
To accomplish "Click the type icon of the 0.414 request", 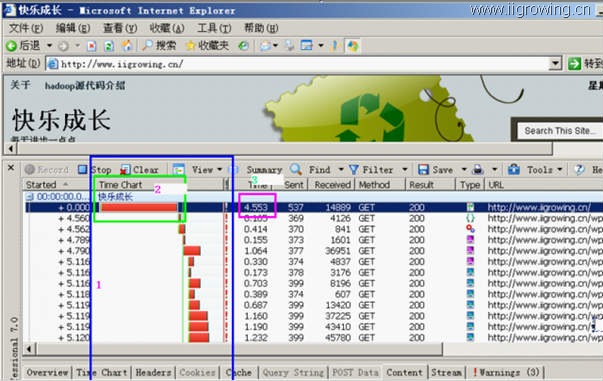I will coord(470,229).
